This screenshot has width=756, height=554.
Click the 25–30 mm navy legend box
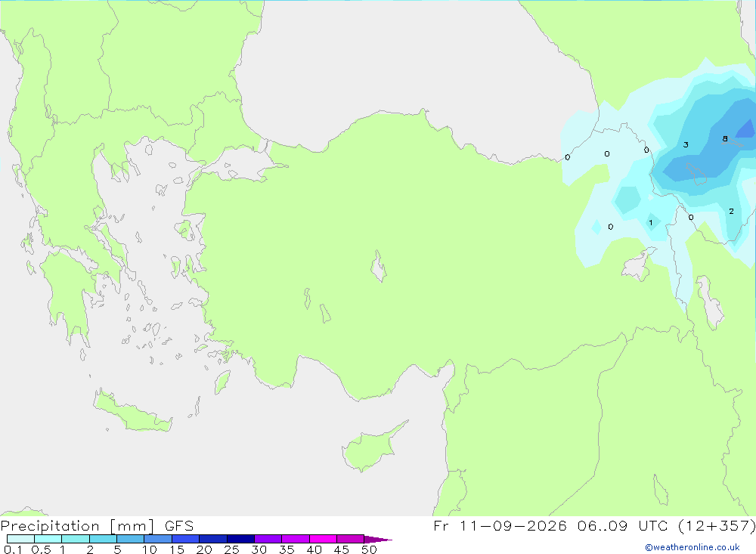(240, 539)
